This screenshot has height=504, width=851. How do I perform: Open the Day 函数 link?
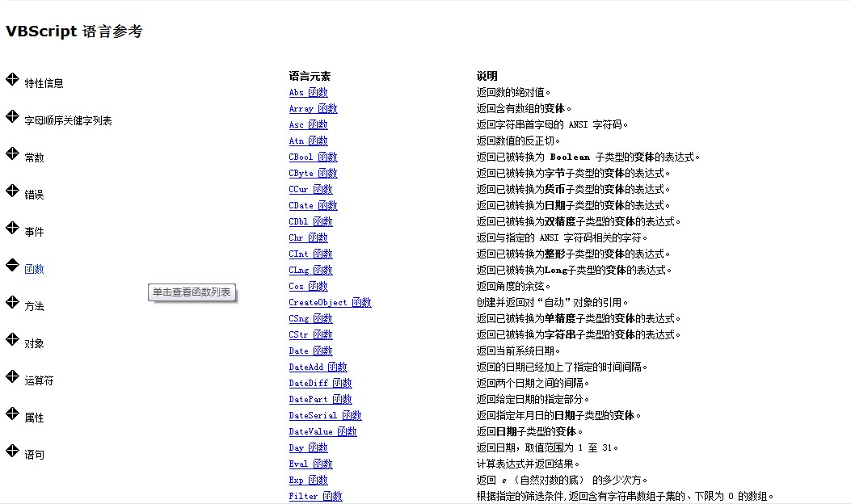pyautogui.click(x=308, y=447)
